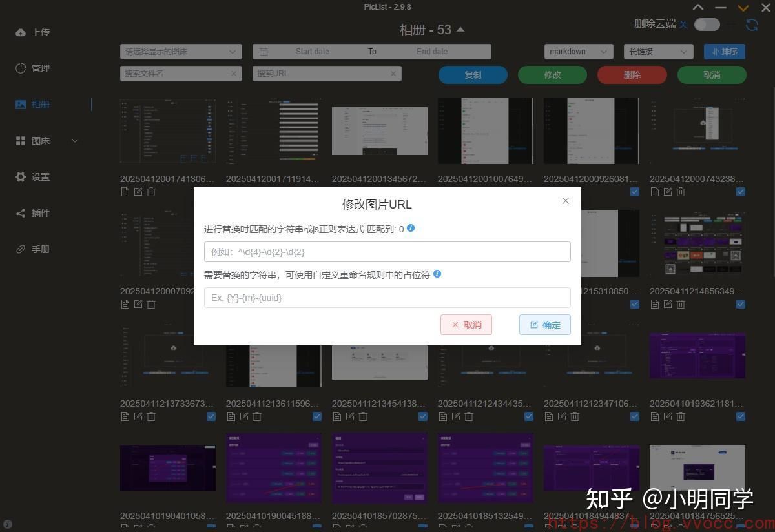Close the 修改图片URL dialog with the X
This screenshot has width=775, height=532.
point(566,201)
